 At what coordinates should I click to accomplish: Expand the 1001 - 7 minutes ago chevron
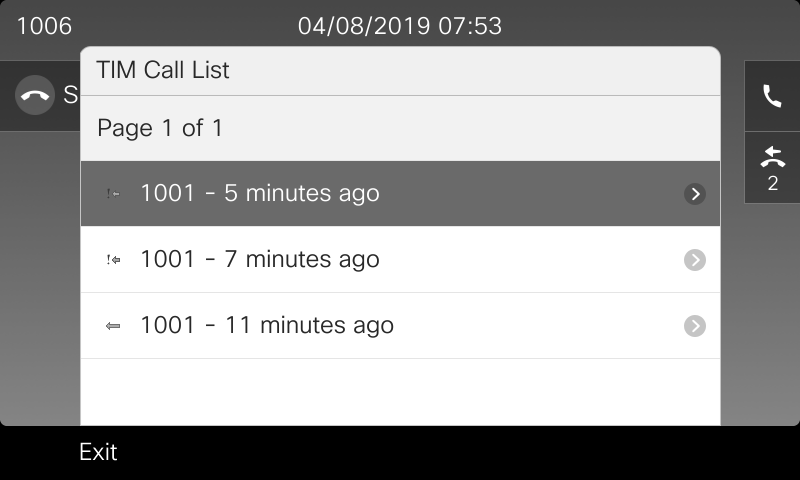click(x=695, y=260)
